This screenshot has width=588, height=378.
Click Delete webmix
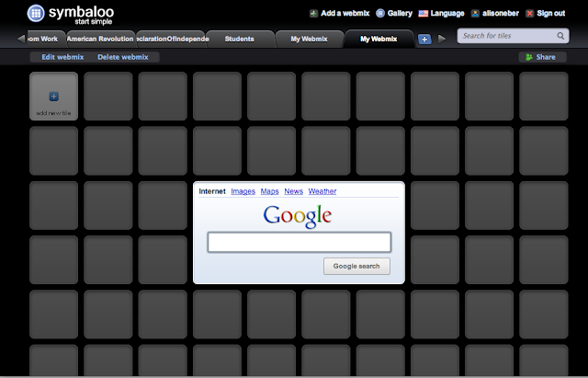pos(123,57)
